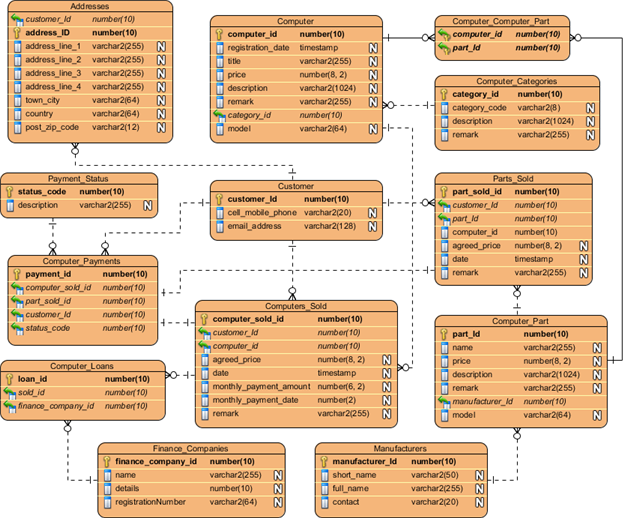Click the payment_id key icon in Computer_Payments

point(17,274)
